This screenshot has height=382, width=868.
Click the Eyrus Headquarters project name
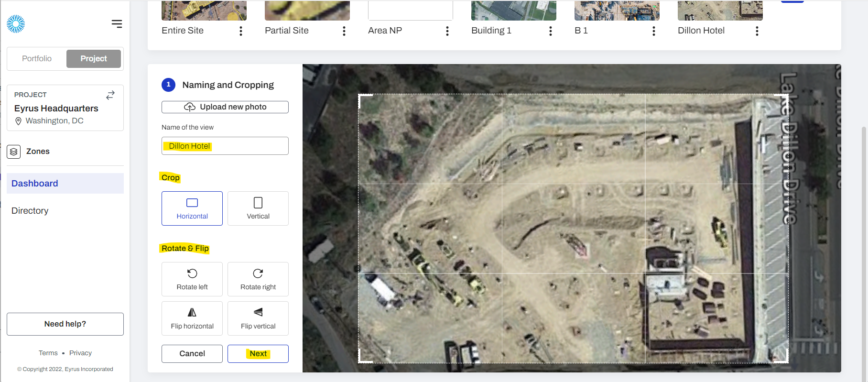click(56, 109)
